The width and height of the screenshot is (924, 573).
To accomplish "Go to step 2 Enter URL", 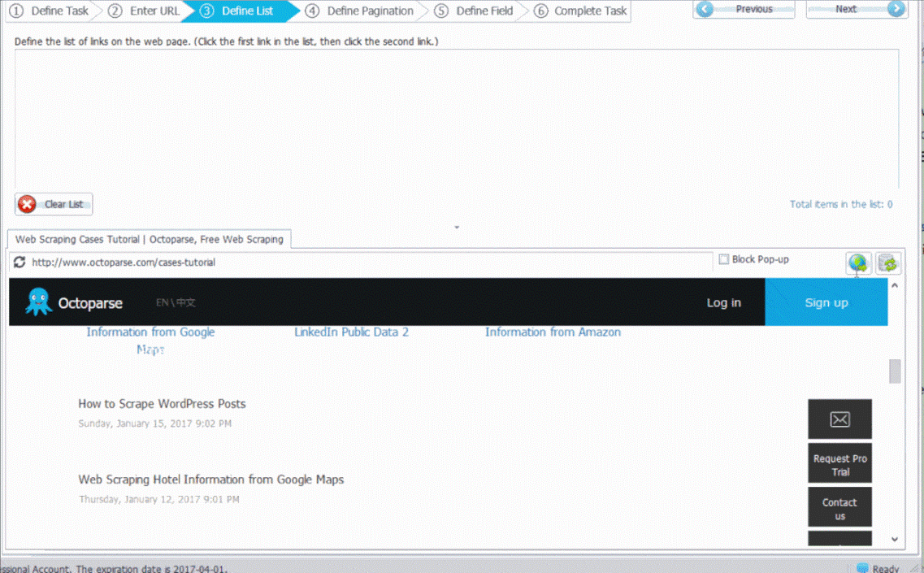I will pyautogui.click(x=145, y=11).
